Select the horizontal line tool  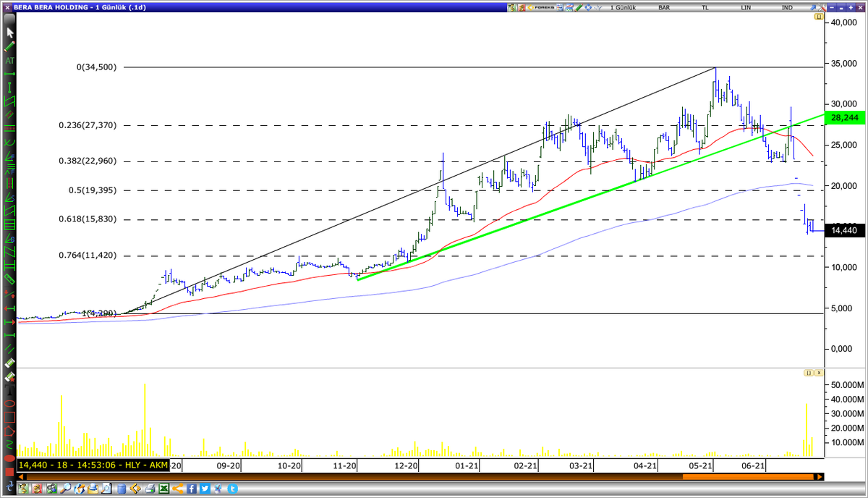[x=10, y=75]
